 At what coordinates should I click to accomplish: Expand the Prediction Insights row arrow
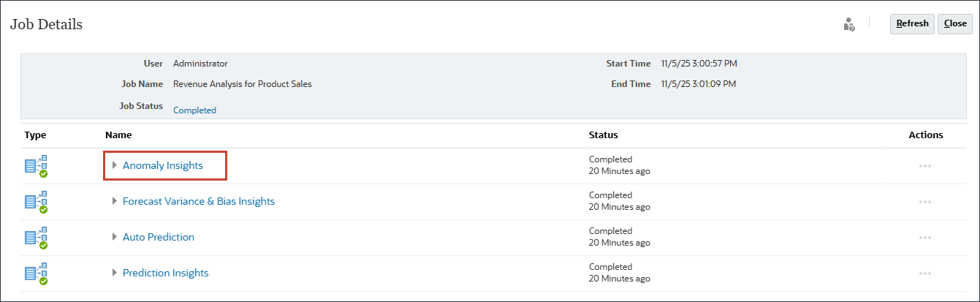click(115, 273)
